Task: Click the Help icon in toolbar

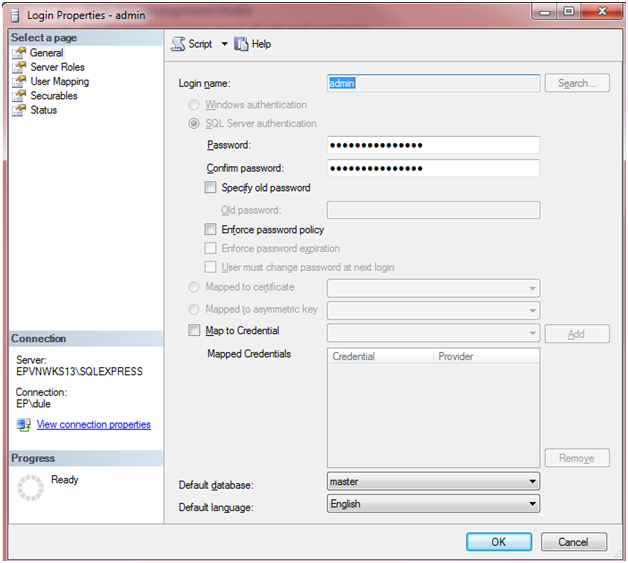Action: coord(242,44)
